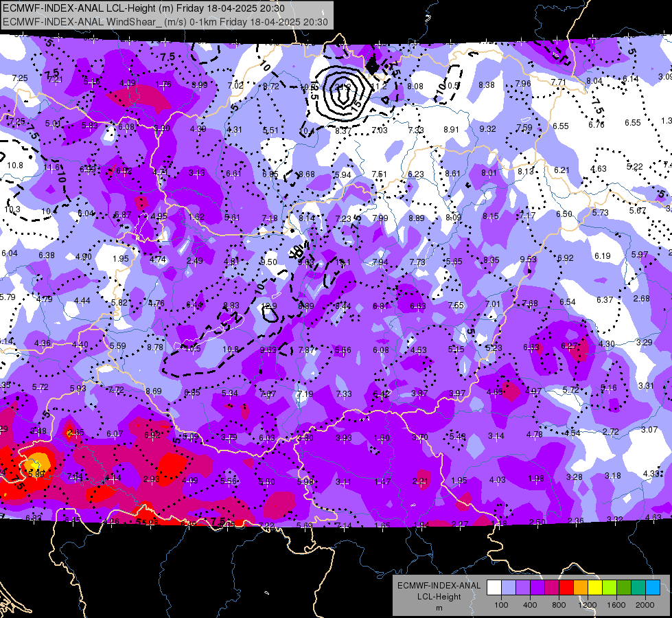Screen dimensions: 672x618
Task: Click the map value 2.21
Action: click(x=420, y=481)
